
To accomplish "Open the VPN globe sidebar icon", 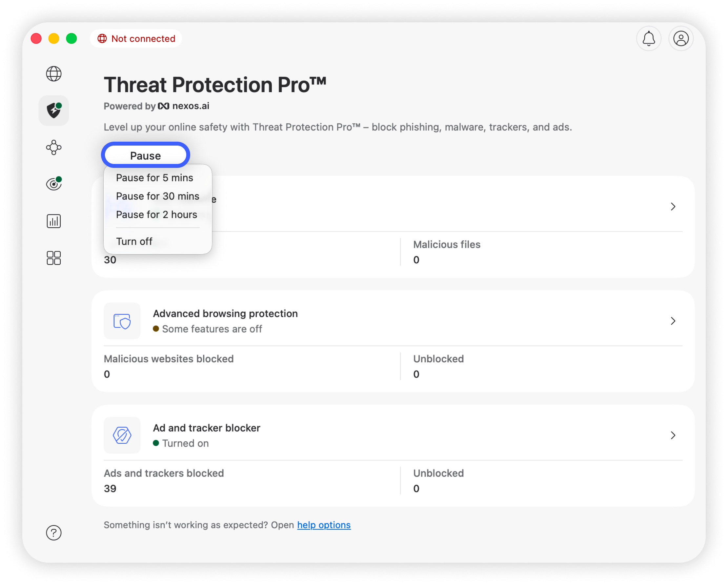I will [54, 73].
